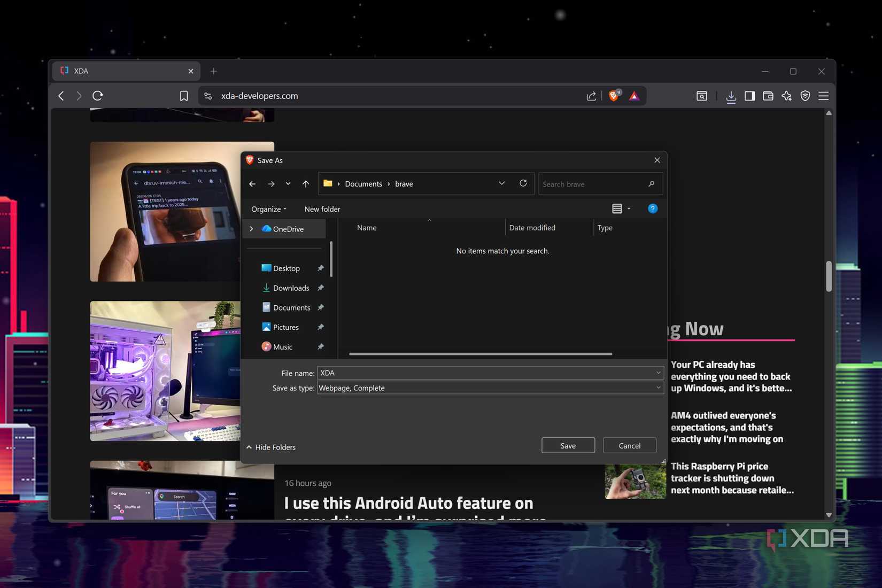Cancel the Save As dialog

[x=630, y=446]
